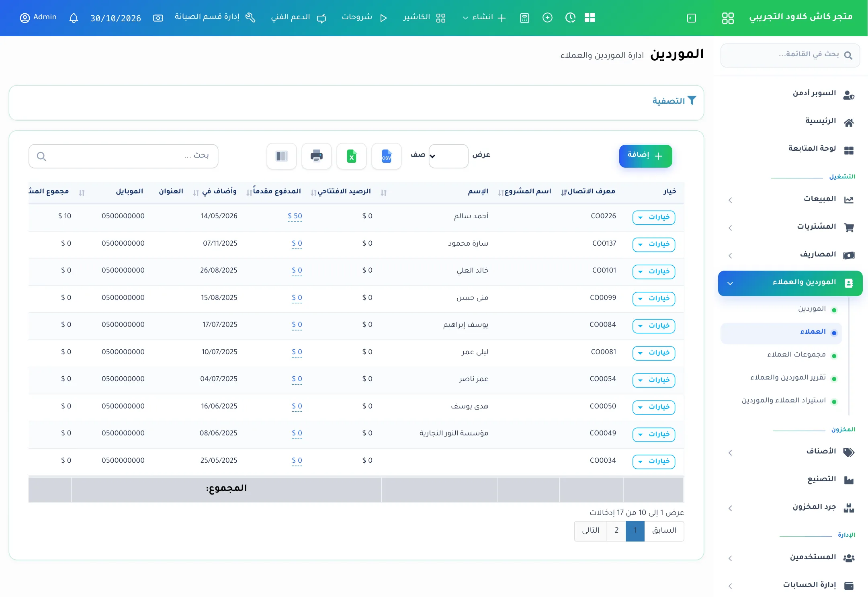Image resolution: width=868 pixels, height=597 pixels.
Task: Open the calculator icon in the top bar
Action: pyautogui.click(x=524, y=18)
